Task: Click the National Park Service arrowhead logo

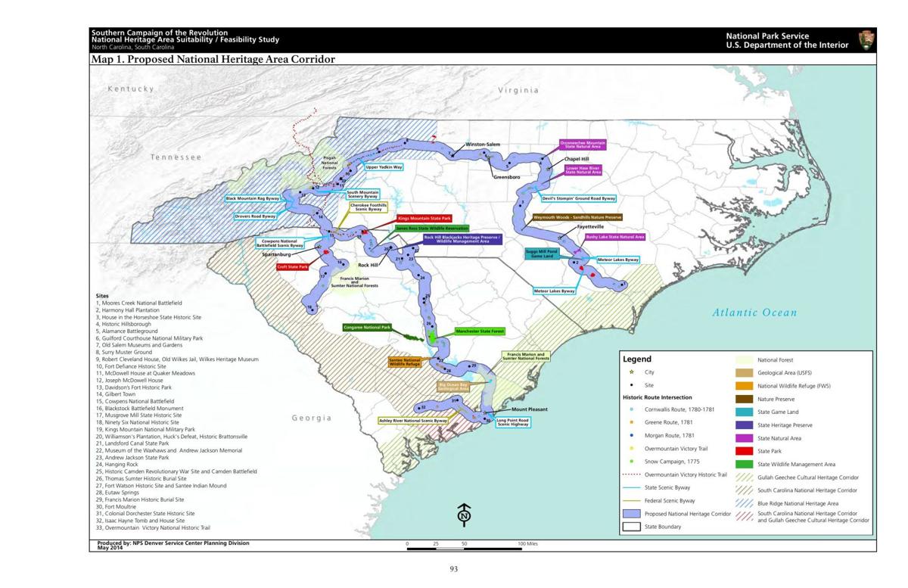Action: coord(867,41)
